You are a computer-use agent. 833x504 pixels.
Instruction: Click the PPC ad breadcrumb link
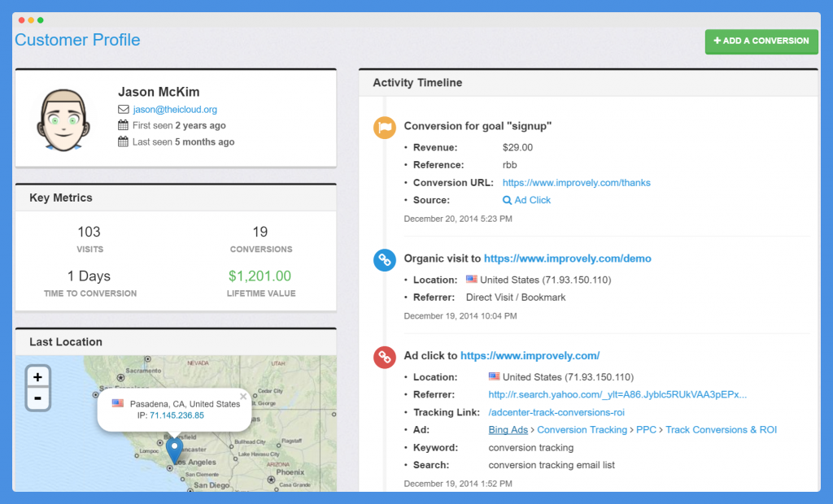click(646, 430)
